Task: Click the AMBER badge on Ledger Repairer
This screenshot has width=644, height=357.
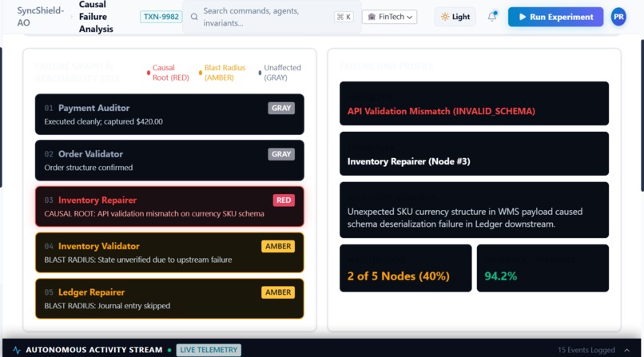Action: click(x=278, y=292)
